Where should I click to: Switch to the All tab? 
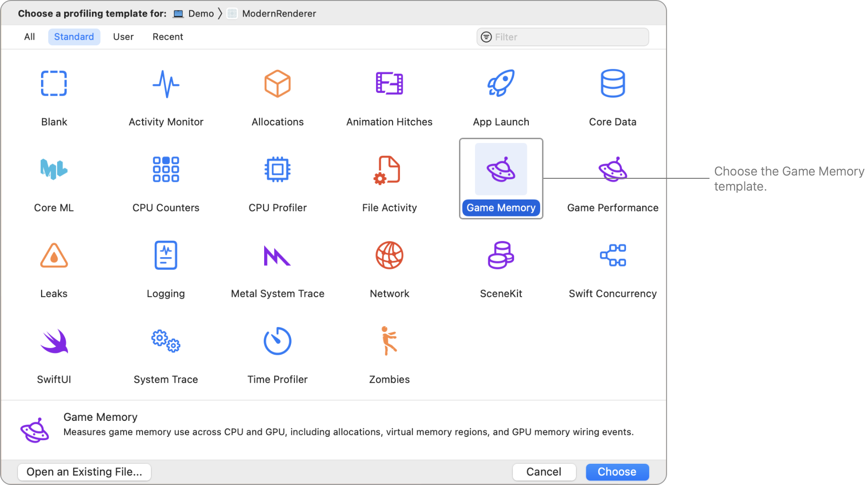(29, 37)
